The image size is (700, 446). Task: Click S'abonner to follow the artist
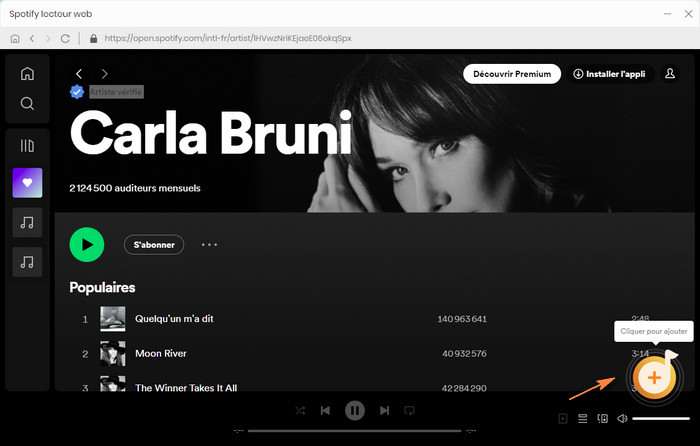[x=154, y=245]
